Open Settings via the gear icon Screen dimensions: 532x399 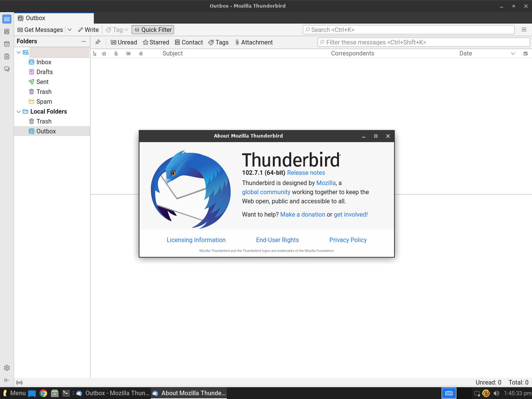point(6,368)
